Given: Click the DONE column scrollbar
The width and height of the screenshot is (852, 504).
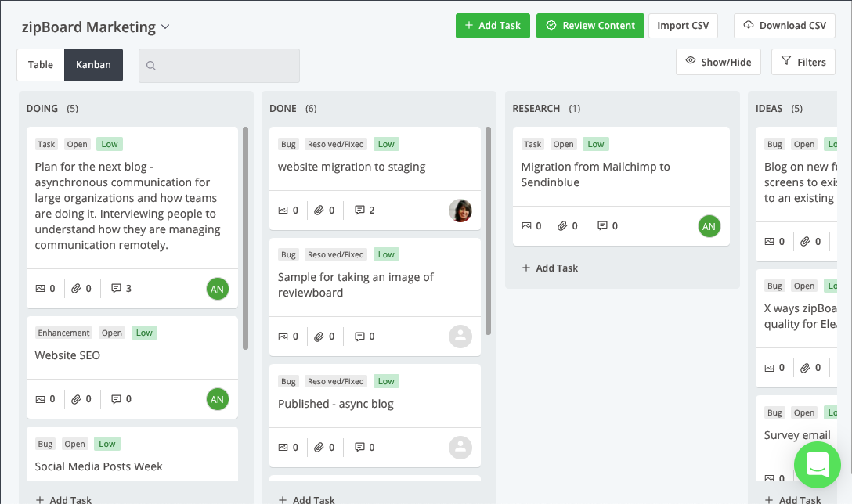Looking at the screenshot, I should point(488,231).
